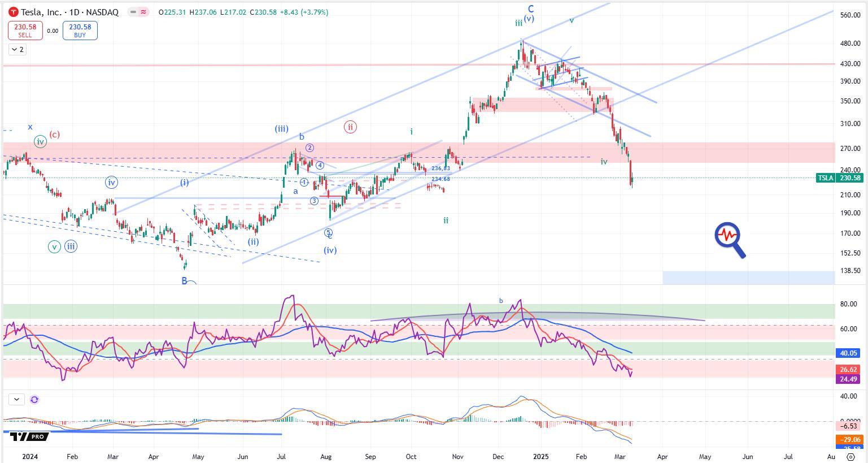The width and height of the screenshot is (868, 463).
Task: Collapse the bottom pane legend chevron
Action: click(16, 400)
